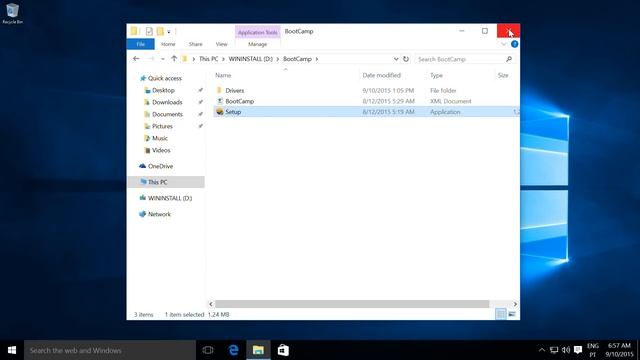Image resolution: width=640 pixels, height=360 pixels.
Task: Open Pictures in the navigation pane
Action: pyautogui.click(x=162, y=126)
